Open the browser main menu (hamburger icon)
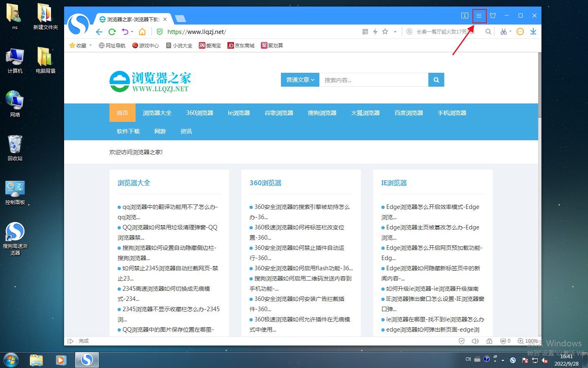588x368 pixels. (x=479, y=16)
